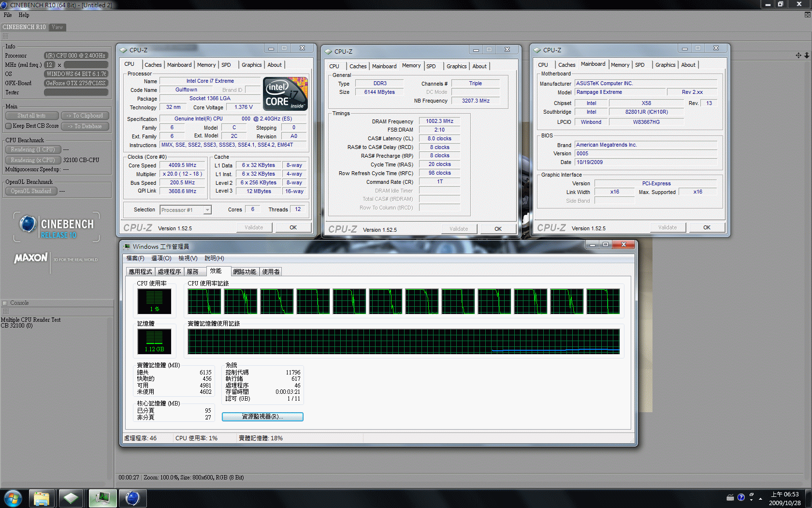Click the Rendering (1 CPU) button
Viewport: 812px width, 508px height.
tap(33, 149)
